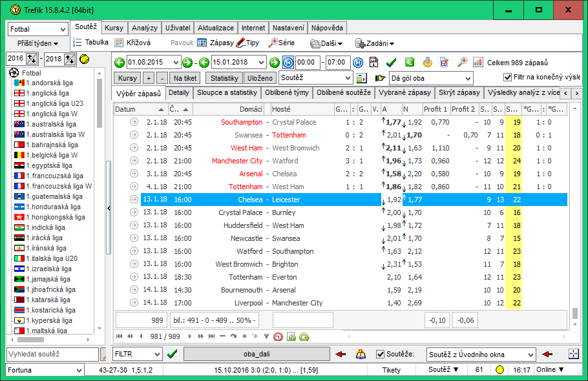
Task: Click Na tiket button
Action: (x=185, y=78)
